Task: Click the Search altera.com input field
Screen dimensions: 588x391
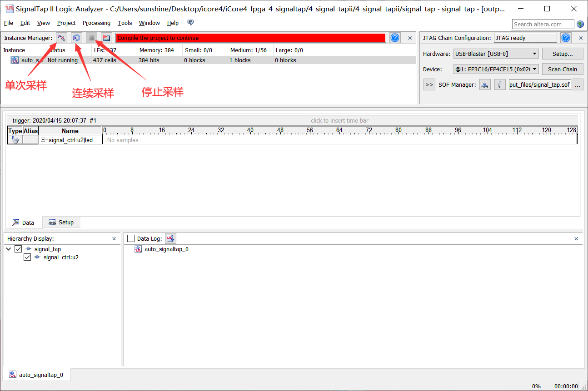Action: [543, 24]
